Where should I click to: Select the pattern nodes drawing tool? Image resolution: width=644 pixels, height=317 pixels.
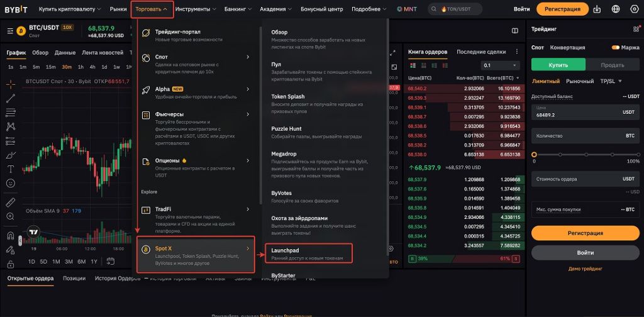pyautogui.click(x=11, y=126)
